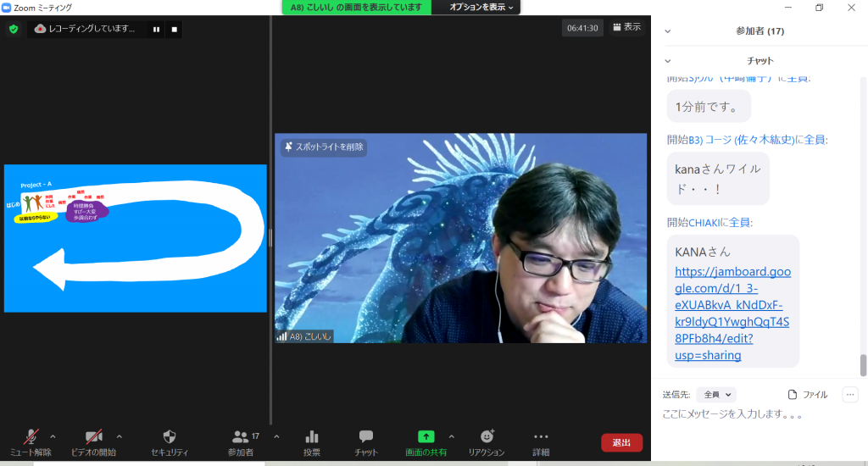Open Reactions emoji menu

(x=487, y=443)
